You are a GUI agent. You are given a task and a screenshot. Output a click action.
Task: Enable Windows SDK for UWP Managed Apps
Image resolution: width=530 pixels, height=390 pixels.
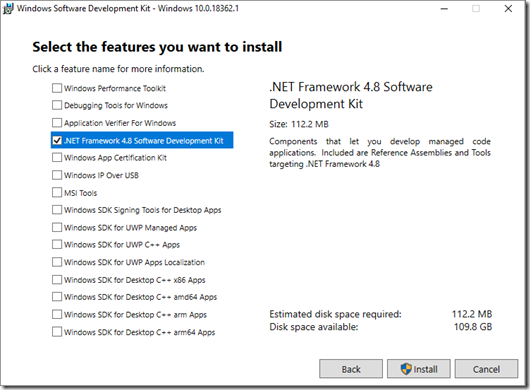[57, 227]
